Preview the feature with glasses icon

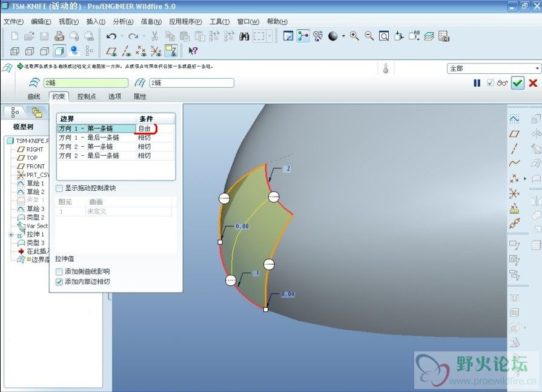point(502,83)
